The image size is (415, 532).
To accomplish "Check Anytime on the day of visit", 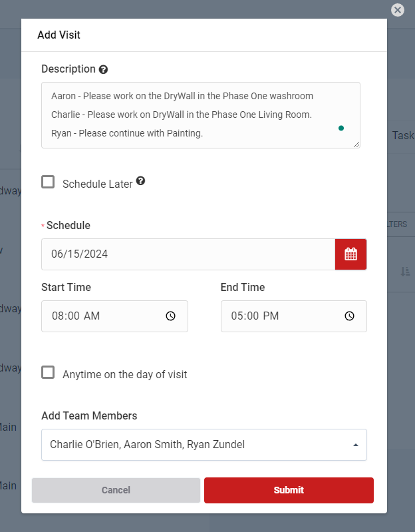I will (x=48, y=372).
